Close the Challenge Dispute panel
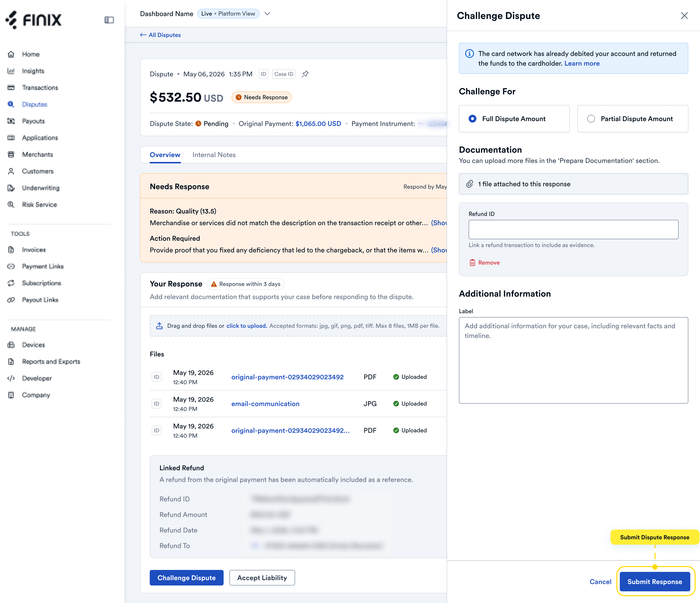The width and height of the screenshot is (700, 603). [684, 16]
